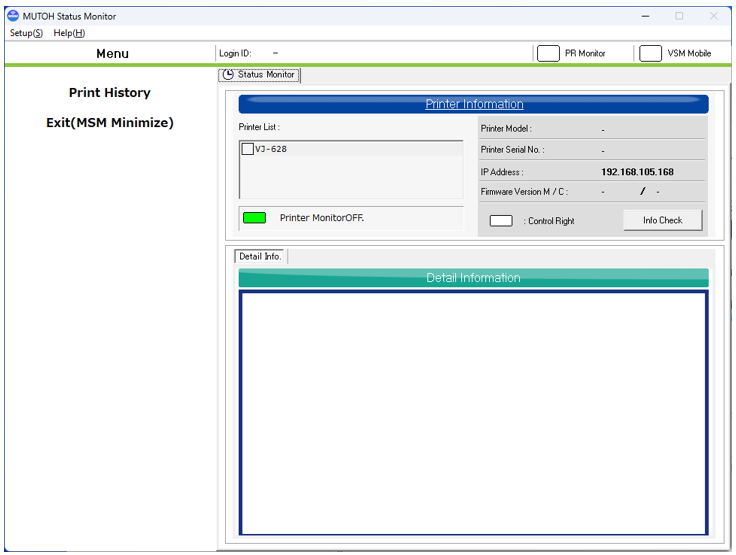Viewport: 736px width, 555px height.
Task: Click the Printer Serial No. label
Action: (x=512, y=150)
